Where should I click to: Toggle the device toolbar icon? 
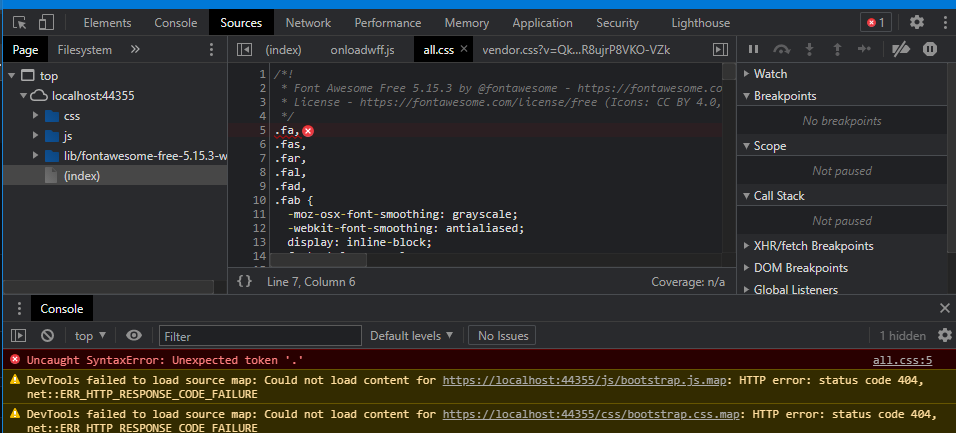[x=46, y=23]
